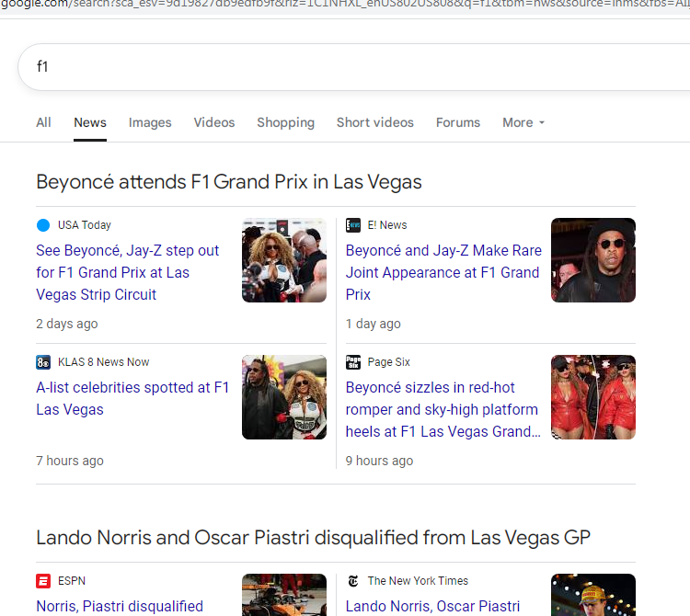Click the KLAS 8 News Now icon

point(43,362)
